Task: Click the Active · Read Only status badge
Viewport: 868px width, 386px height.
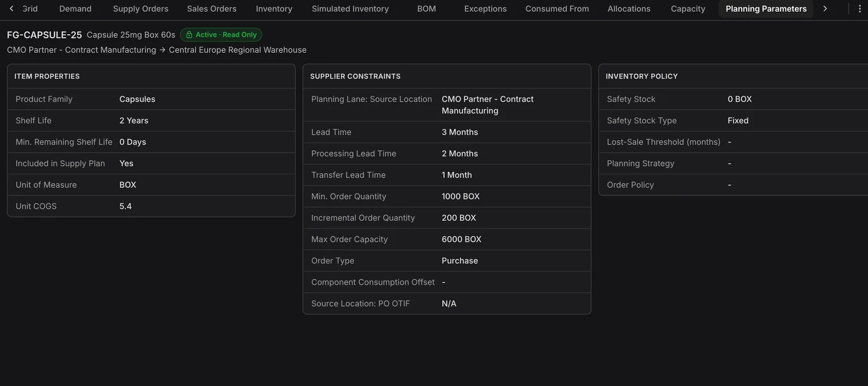Action: [221, 35]
